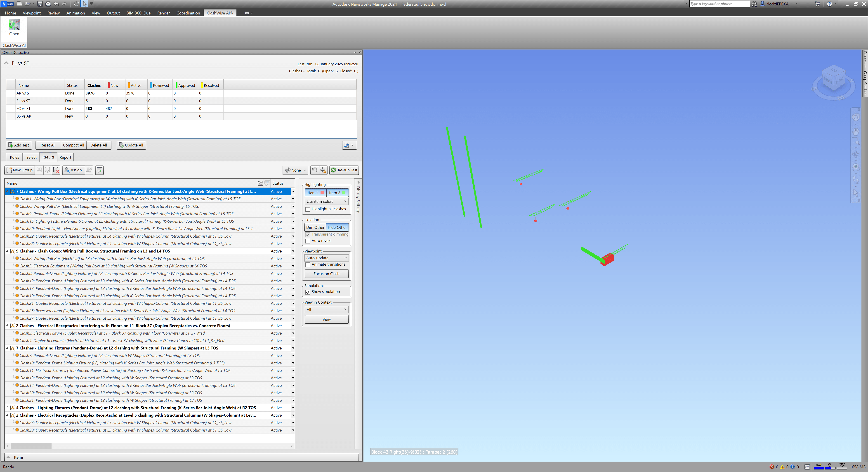Screen dimensions: 868x472
Task: Click the Find Items binoculars icon
Action: click(x=754, y=4)
